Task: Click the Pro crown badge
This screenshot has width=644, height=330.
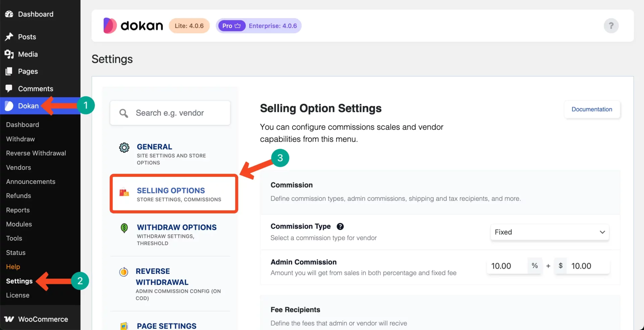Action: (231, 26)
